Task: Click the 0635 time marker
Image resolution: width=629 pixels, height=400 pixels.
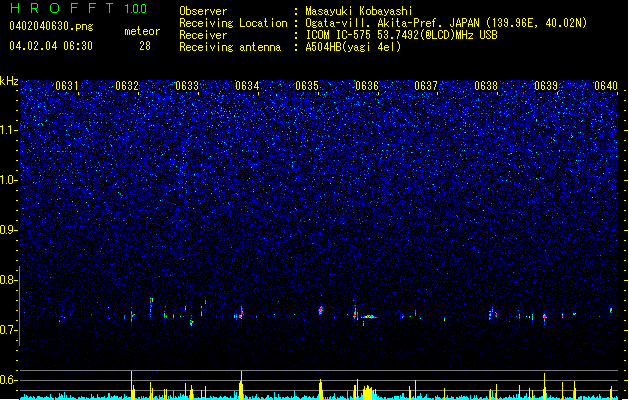Action: tap(307, 86)
